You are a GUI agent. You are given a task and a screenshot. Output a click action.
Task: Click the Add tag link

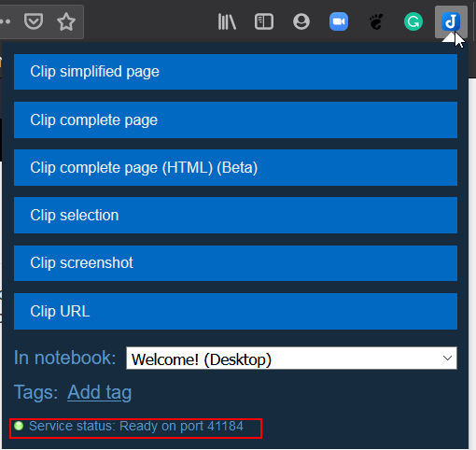pyautogui.click(x=100, y=392)
